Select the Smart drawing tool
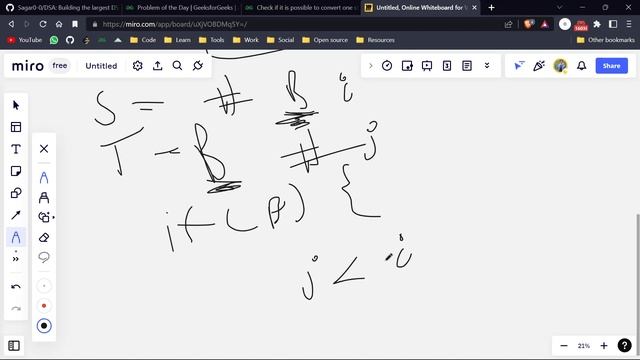640x360 pixels. pos(44,217)
